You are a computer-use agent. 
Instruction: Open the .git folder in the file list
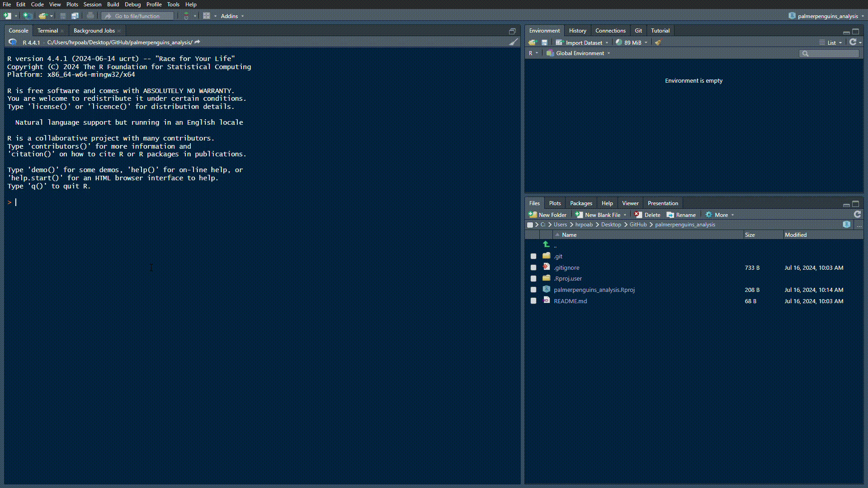558,256
